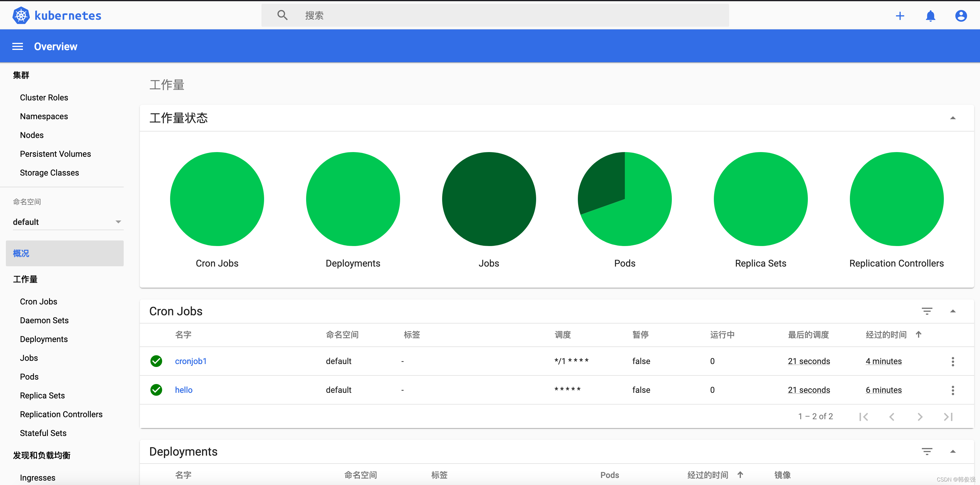Collapse the 工作量状态 card

[953, 118]
